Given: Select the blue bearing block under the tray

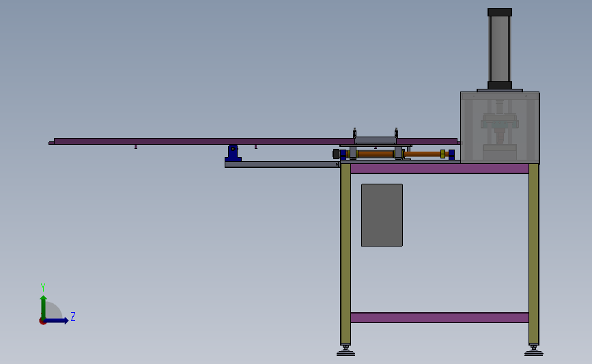Looking at the screenshot, I should click(233, 153).
